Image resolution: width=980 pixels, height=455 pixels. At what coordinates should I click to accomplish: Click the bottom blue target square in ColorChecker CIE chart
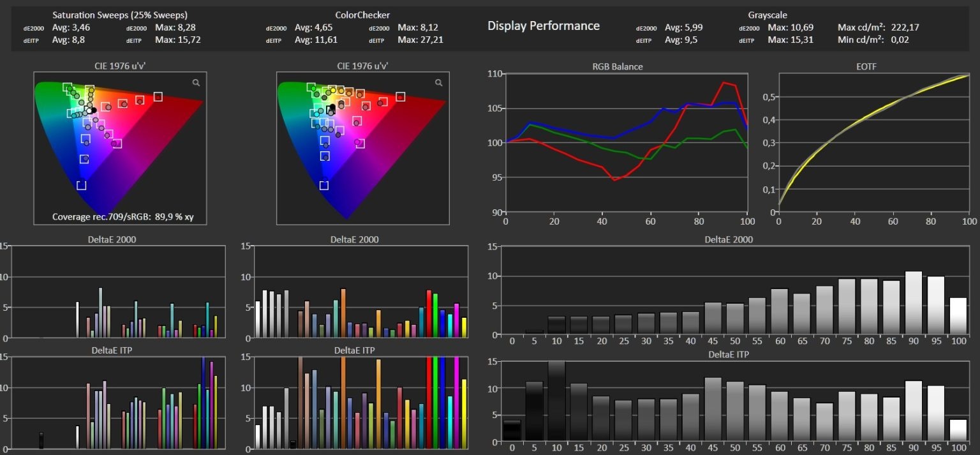pyautogui.click(x=323, y=185)
